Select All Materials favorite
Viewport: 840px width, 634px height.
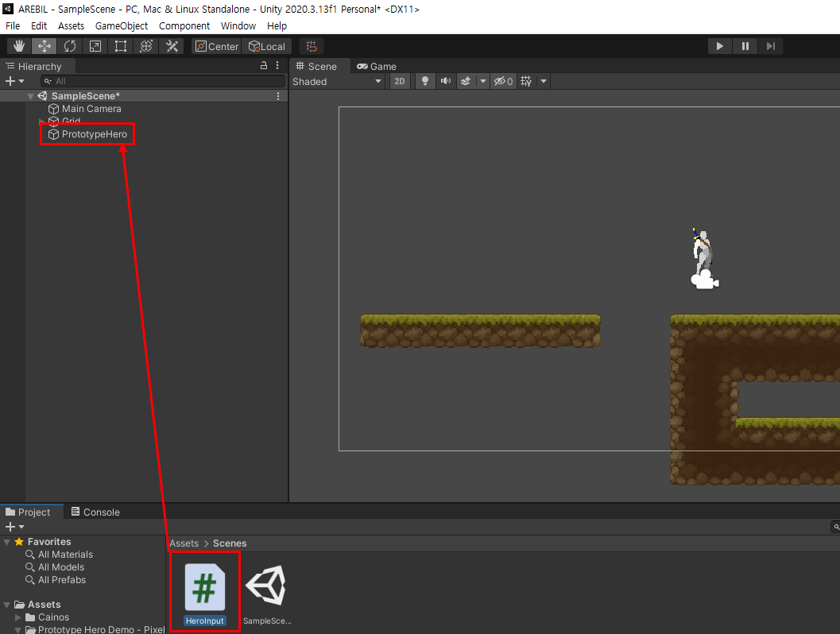pos(60,555)
